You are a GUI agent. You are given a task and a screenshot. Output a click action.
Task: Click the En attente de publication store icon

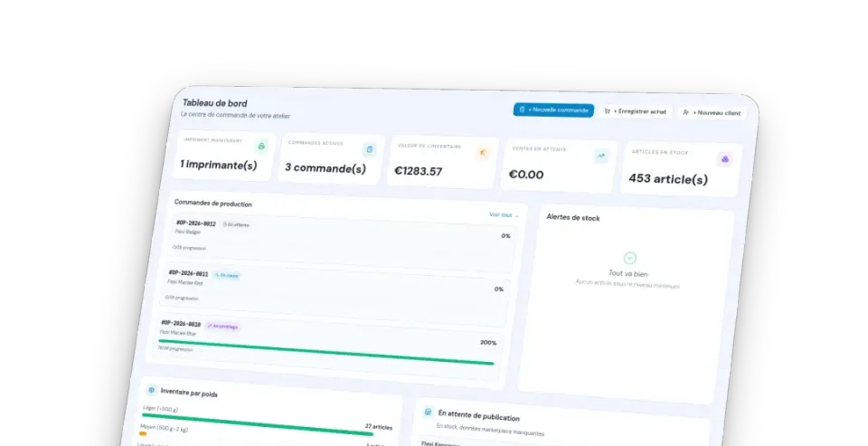pos(428,413)
